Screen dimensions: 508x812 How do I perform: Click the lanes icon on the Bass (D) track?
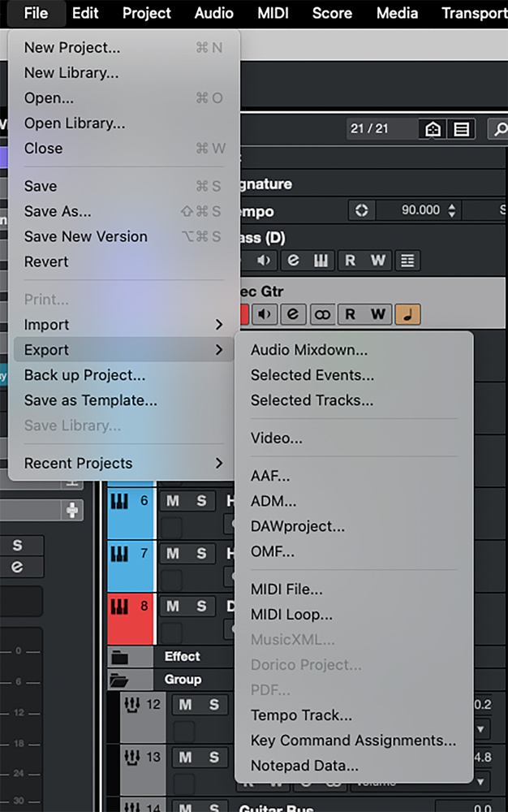407,261
